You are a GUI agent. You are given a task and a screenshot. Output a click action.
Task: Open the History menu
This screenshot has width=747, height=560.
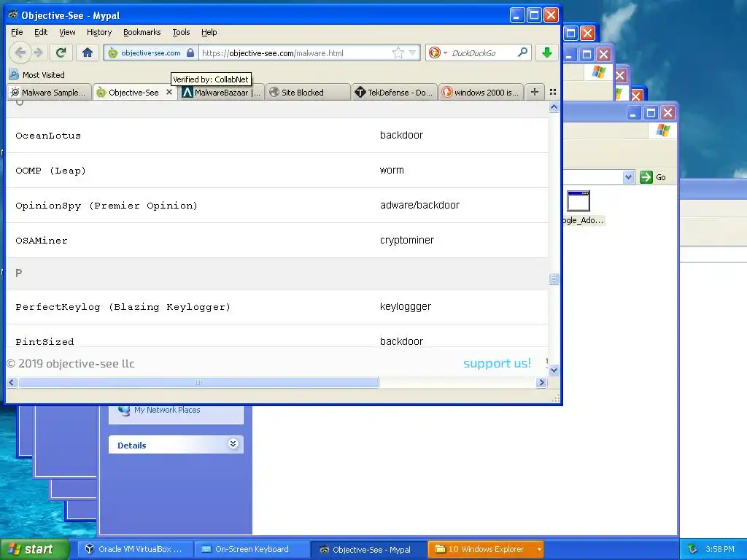pos(99,32)
